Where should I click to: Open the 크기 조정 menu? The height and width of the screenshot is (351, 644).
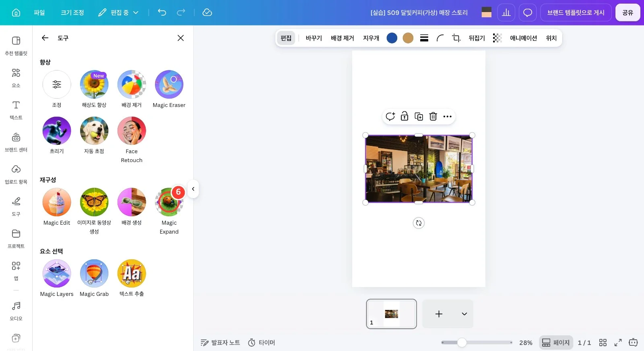coord(72,12)
